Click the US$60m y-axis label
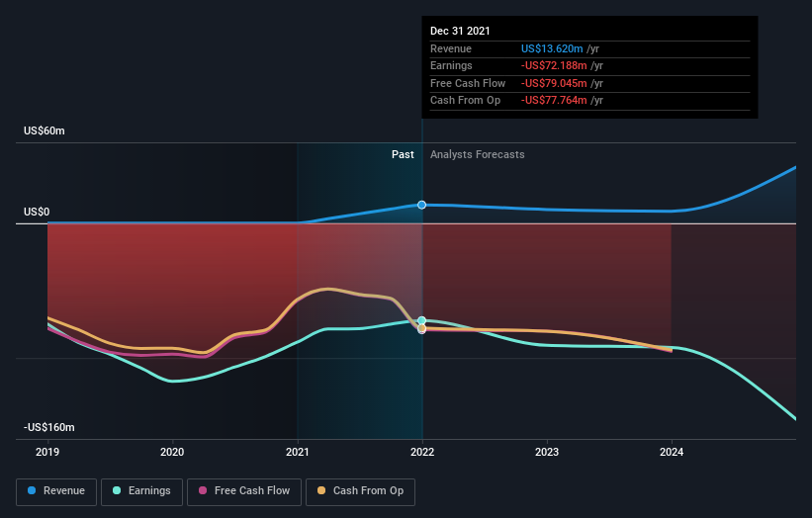This screenshot has width=812, height=518. pyautogui.click(x=45, y=130)
